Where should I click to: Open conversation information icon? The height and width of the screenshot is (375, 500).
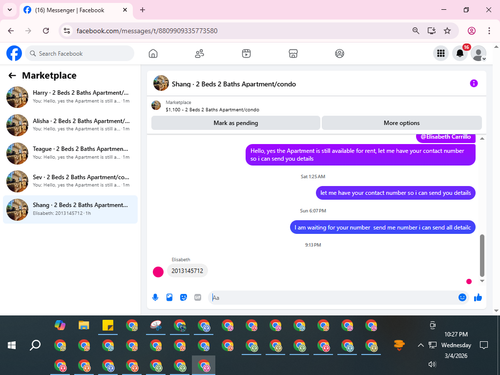(474, 83)
